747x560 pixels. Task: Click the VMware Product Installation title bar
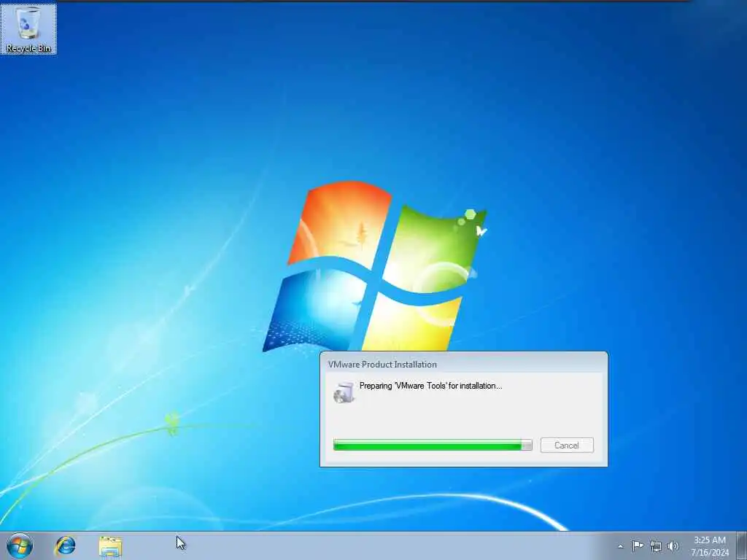[x=463, y=365]
